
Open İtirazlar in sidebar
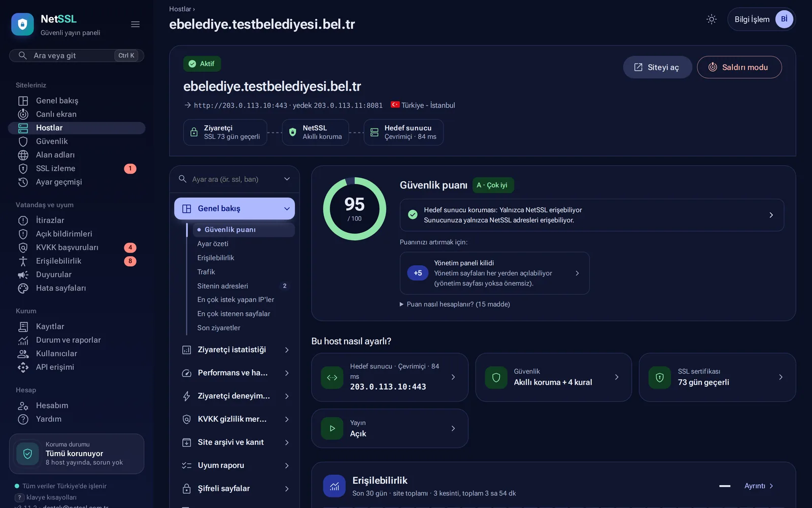pyautogui.click(x=77, y=220)
